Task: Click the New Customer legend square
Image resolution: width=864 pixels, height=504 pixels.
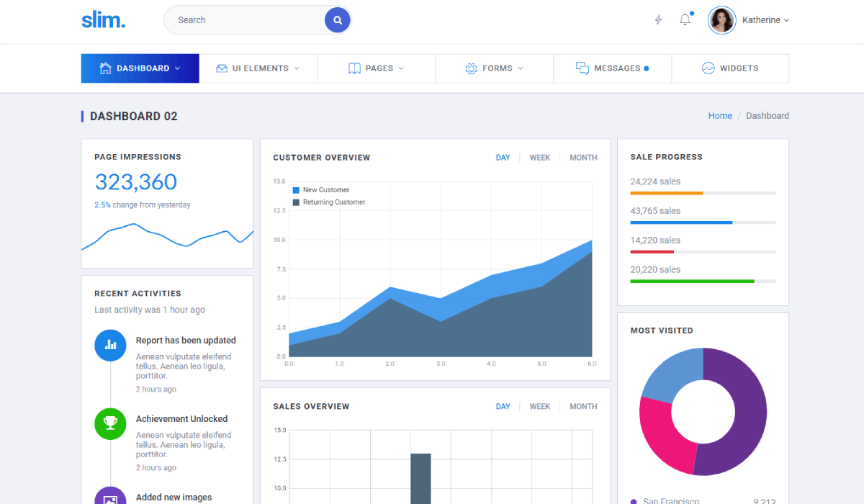Action: click(x=296, y=190)
